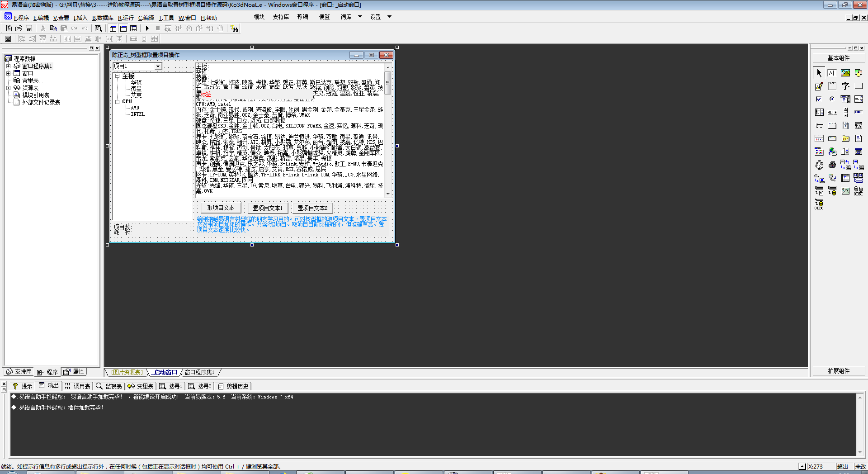
Task: Expand the 窗口 tree node
Action: tap(8, 73)
